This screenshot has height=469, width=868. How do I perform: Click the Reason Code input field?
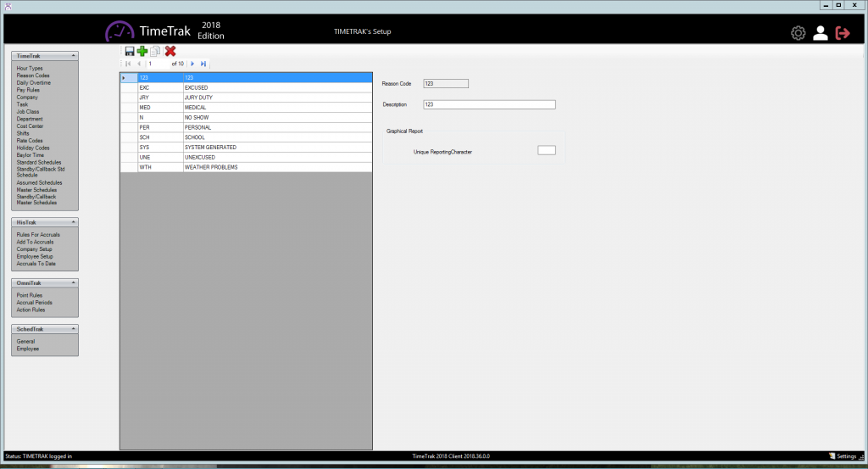pyautogui.click(x=446, y=84)
